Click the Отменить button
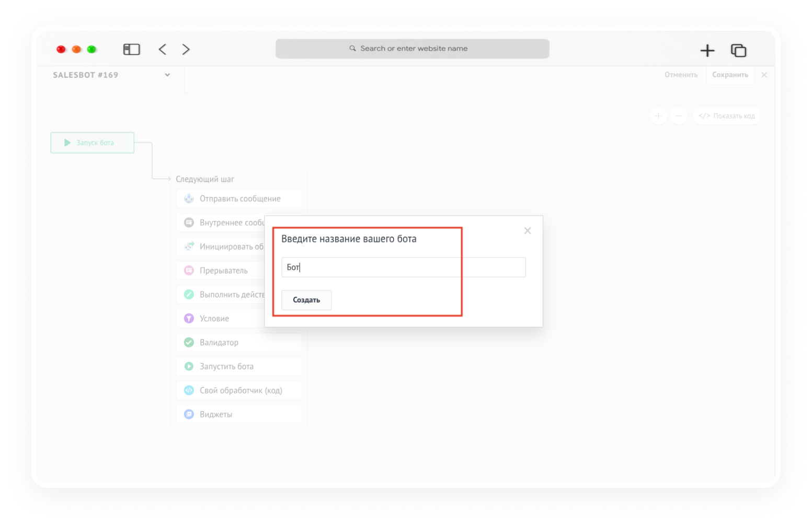Image resolution: width=812 pixels, height=525 pixels. coord(681,75)
